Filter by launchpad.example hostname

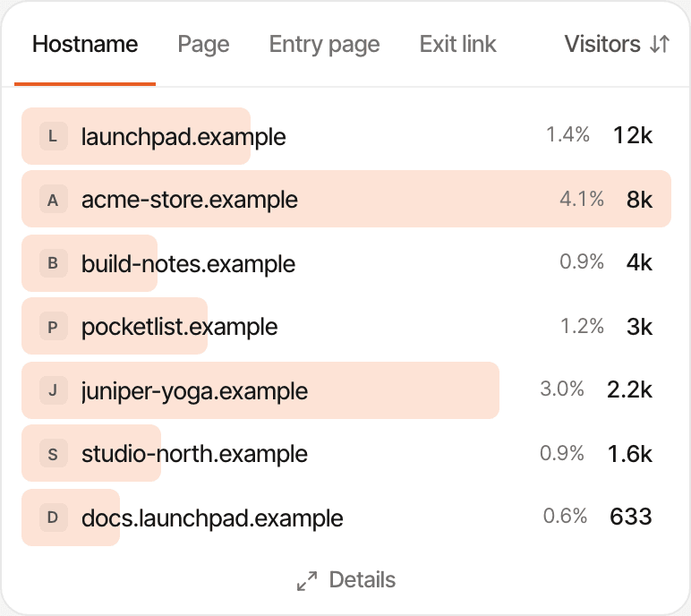183,136
